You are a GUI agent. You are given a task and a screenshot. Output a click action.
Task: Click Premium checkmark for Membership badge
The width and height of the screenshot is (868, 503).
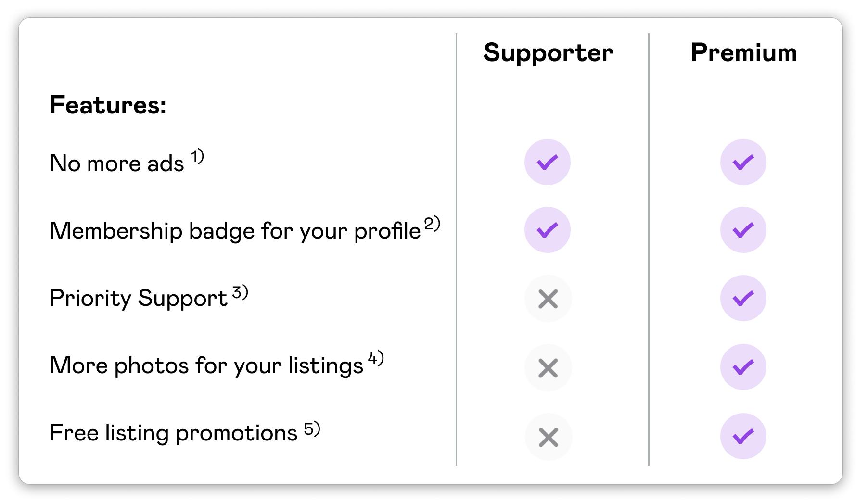click(743, 230)
